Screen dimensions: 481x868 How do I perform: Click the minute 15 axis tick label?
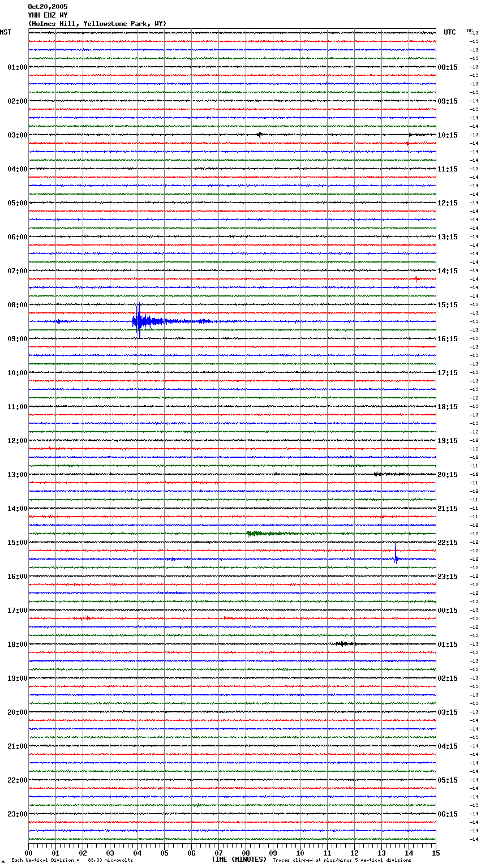click(x=436, y=853)
